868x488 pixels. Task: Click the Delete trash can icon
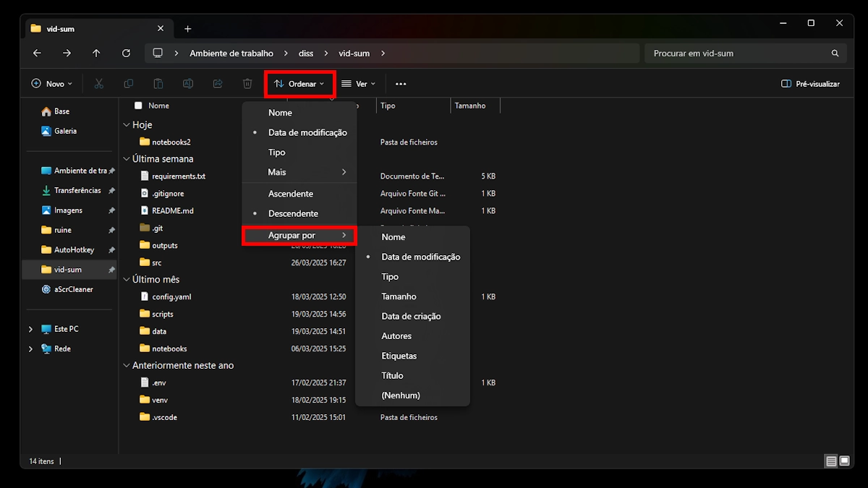coord(247,84)
